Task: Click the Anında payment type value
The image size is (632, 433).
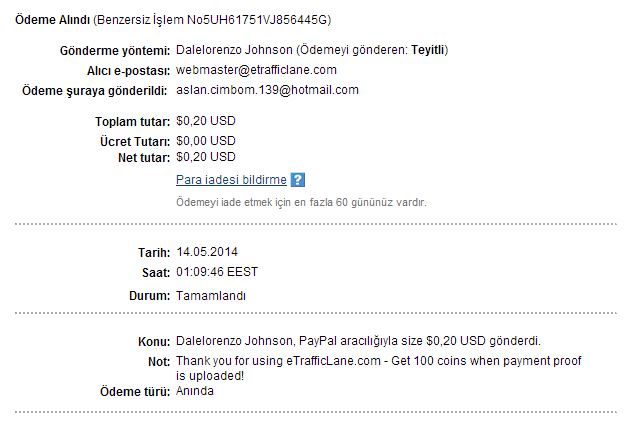Action: (x=195, y=391)
